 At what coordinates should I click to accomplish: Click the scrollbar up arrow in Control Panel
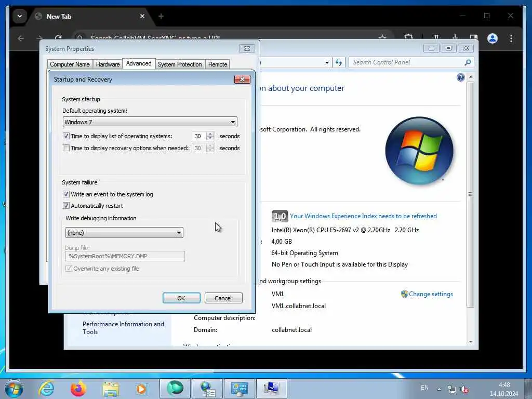[471, 77]
